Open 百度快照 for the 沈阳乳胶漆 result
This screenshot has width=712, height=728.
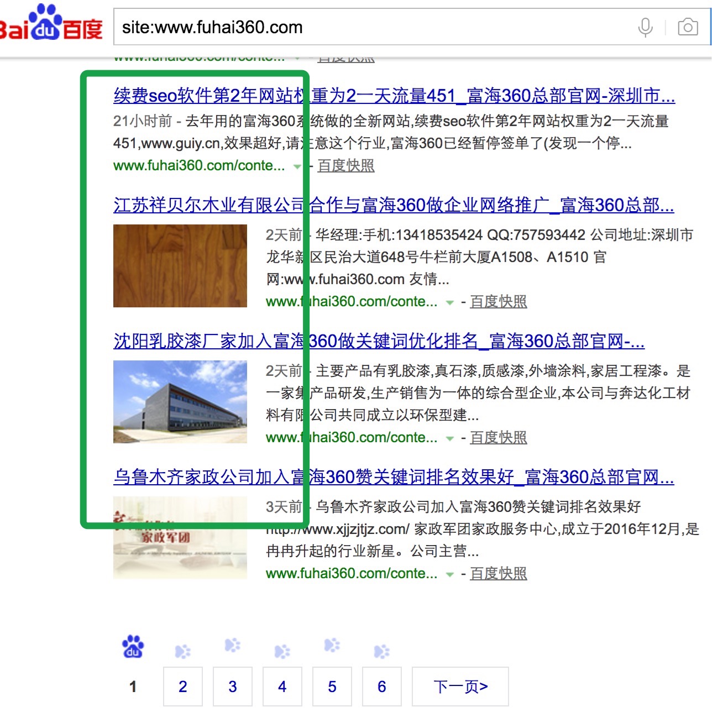499,437
